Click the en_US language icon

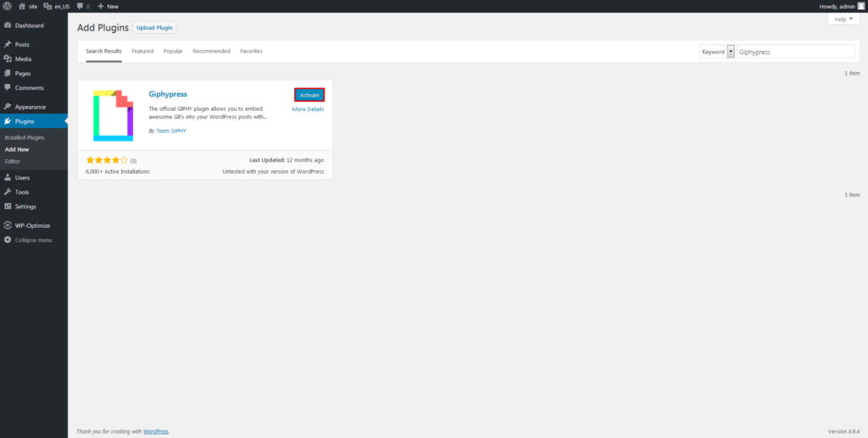(x=47, y=6)
